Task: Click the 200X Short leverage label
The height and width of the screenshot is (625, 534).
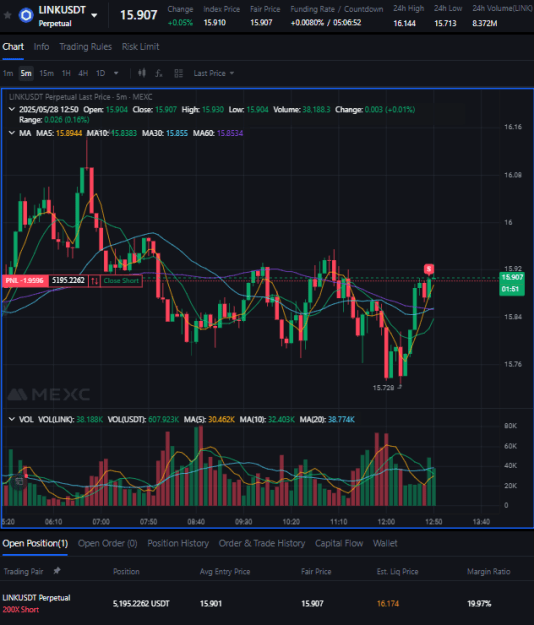Action: coord(21,609)
